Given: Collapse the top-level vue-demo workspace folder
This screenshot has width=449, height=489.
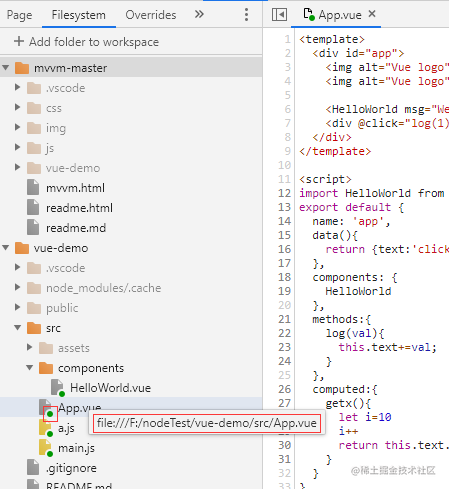Looking at the screenshot, I should (x=6, y=248).
